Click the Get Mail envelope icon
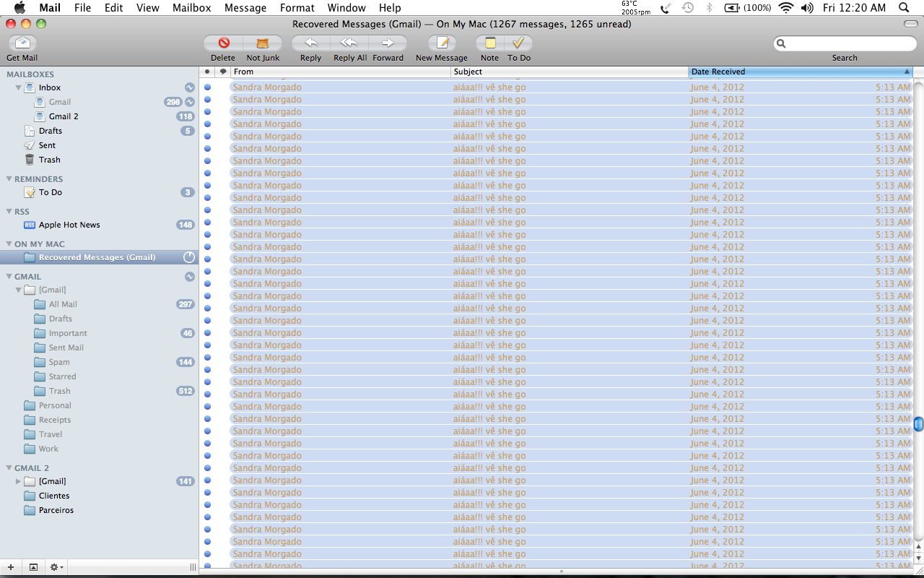Image resolution: width=924 pixels, height=578 pixels. coord(22,43)
